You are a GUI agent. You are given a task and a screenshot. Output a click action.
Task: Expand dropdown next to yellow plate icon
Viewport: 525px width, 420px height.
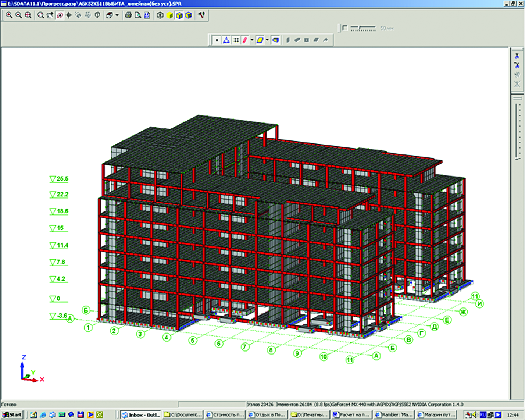[x=267, y=40]
